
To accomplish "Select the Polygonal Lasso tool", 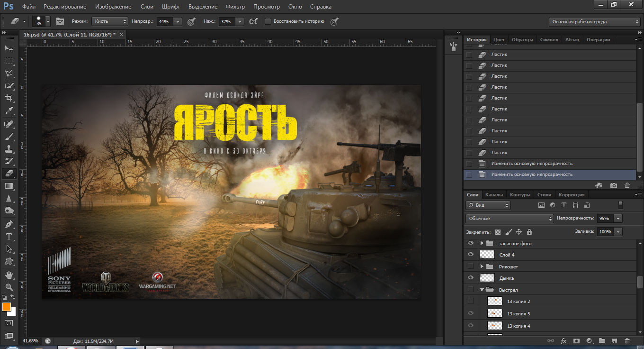I will [x=9, y=73].
